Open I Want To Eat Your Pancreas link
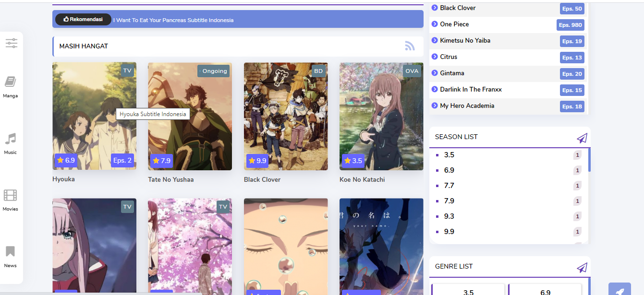This screenshot has height=295, width=644. coord(173,20)
